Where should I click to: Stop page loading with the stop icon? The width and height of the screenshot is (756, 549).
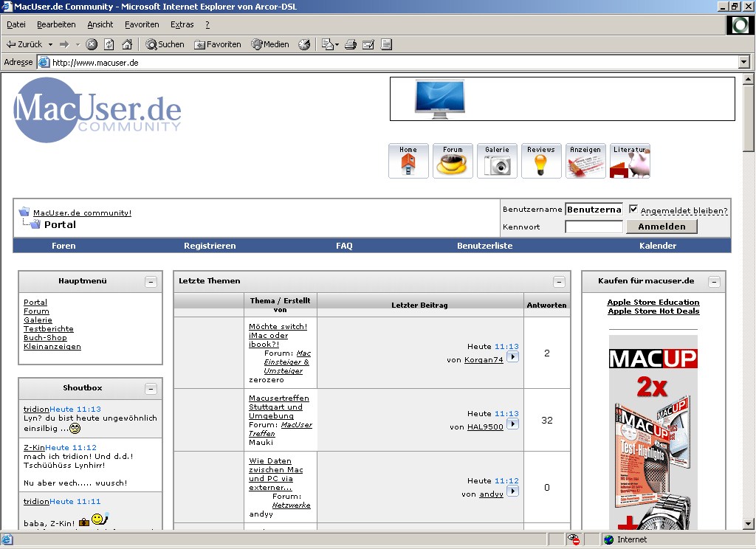[x=92, y=44]
